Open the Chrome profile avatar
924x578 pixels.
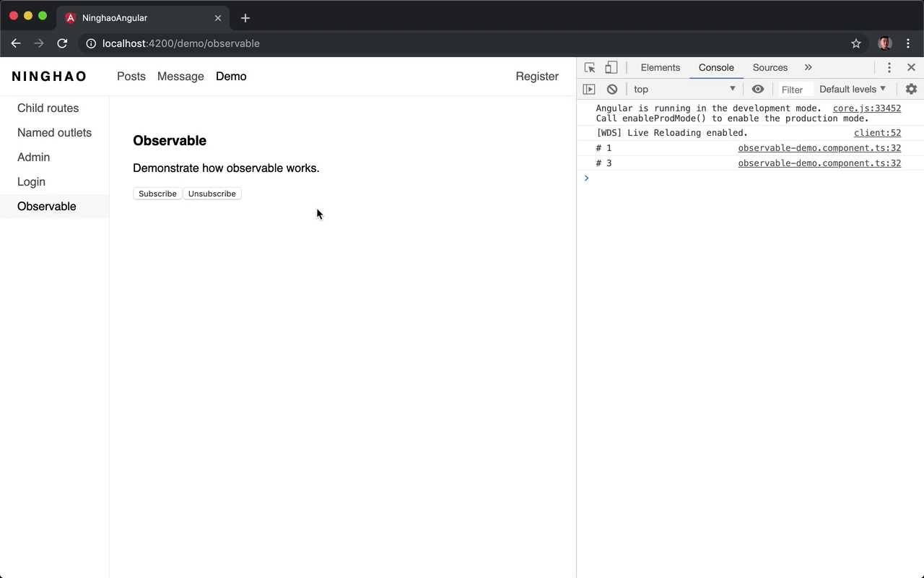pyautogui.click(x=884, y=43)
